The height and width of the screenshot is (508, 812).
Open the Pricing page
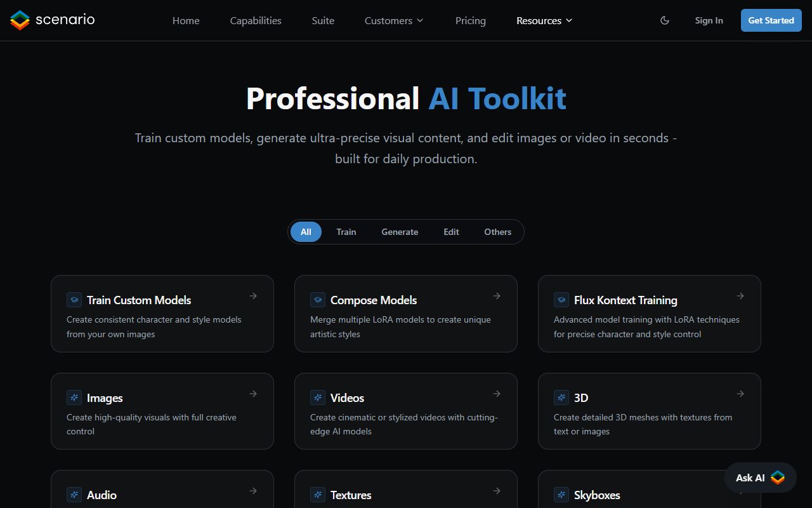(x=470, y=20)
